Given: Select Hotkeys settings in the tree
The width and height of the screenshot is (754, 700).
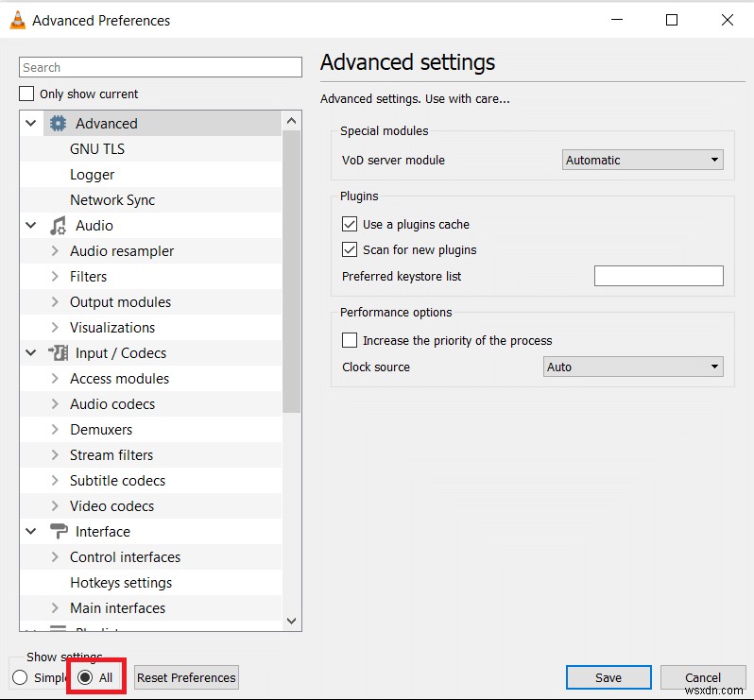Looking at the screenshot, I should (x=121, y=582).
